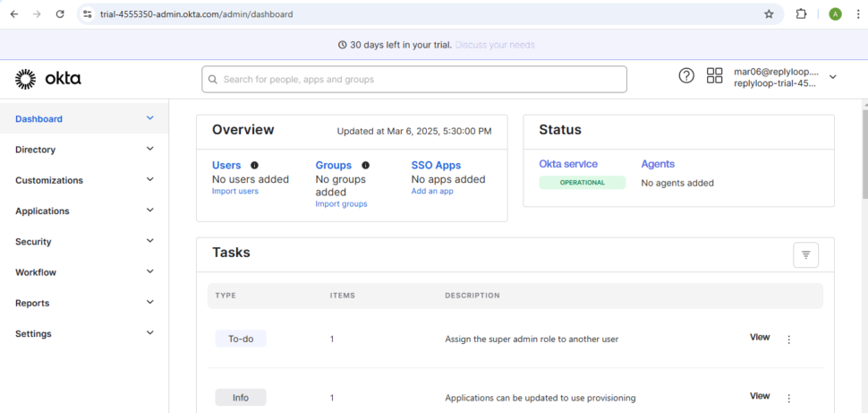The image size is (868, 413).
Task: Click the info icon next to Users
Action: click(x=254, y=165)
